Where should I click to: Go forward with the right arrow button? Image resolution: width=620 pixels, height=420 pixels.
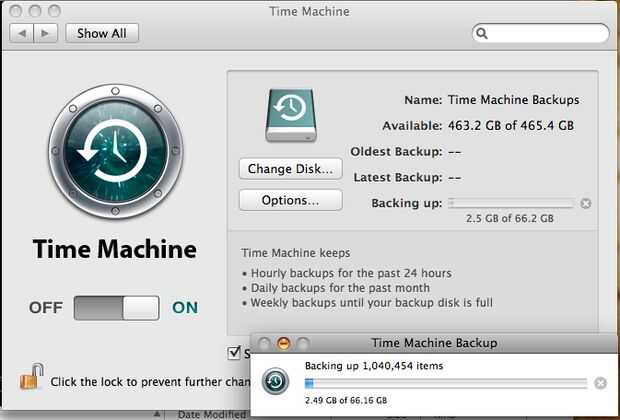pyautogui.click(x=46, y=33)
